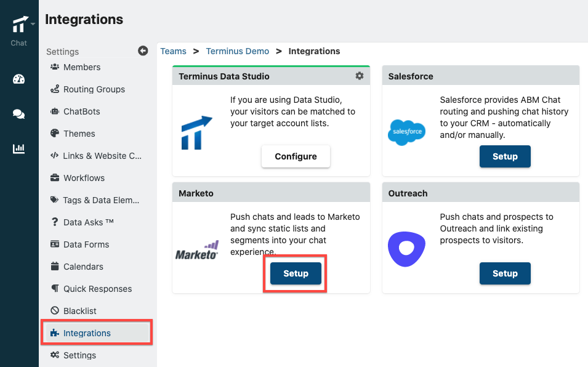Click the Themes palette icon
Screen dimensions: 588x367
coord(55,133)
